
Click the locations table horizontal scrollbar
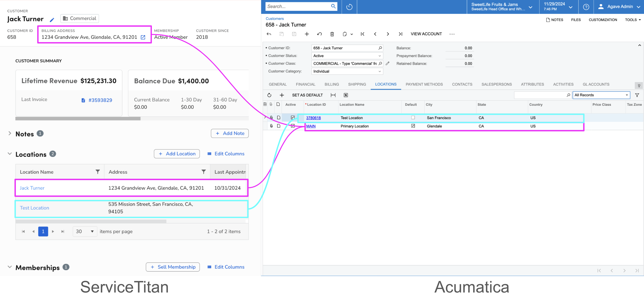[x=91, y=221]
